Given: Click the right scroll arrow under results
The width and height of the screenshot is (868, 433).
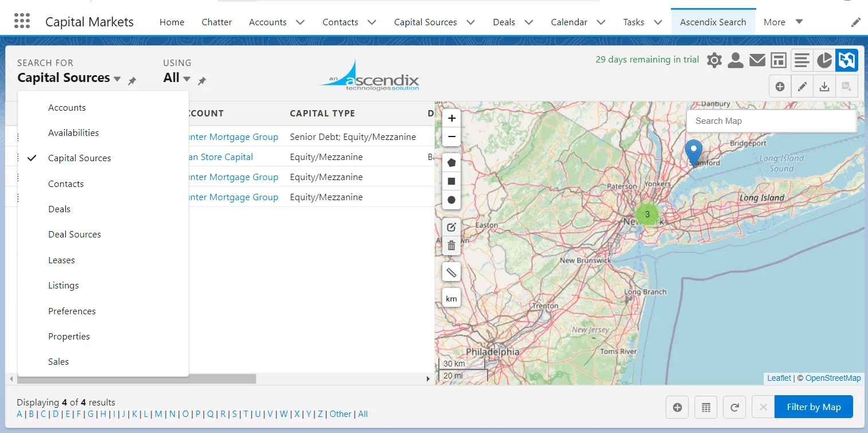Looking at the screenshot, I should pos(428,379).
